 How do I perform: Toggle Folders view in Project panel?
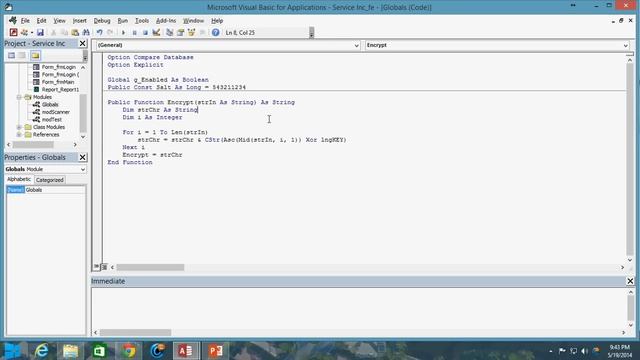(x=35, y=56)
